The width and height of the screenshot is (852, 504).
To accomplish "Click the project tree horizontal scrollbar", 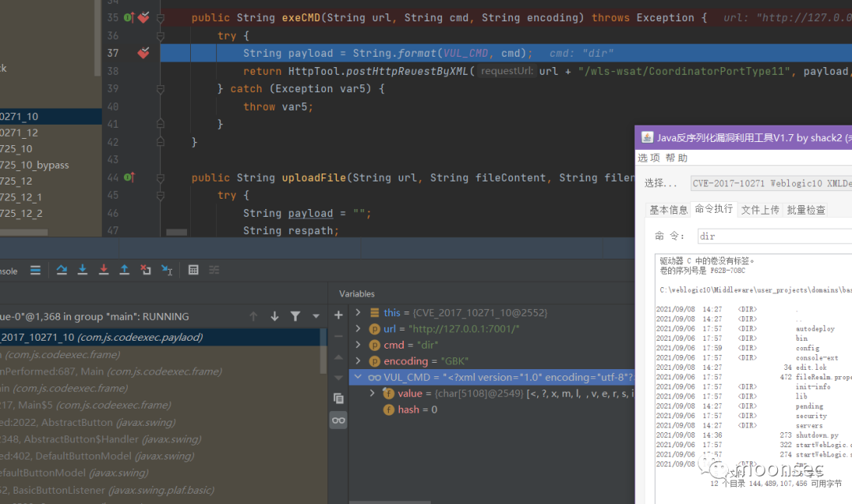I will [24, 232].
